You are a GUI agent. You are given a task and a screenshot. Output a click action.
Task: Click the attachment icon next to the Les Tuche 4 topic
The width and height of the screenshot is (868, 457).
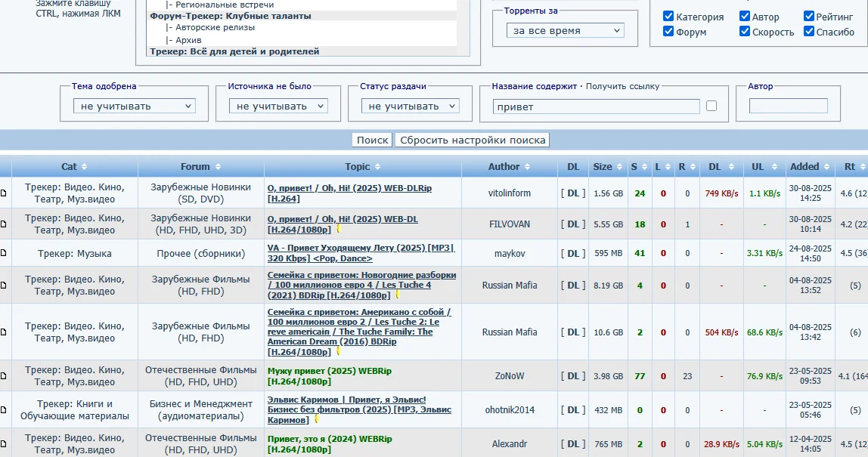pyautogui.click(x=395, y=294)
